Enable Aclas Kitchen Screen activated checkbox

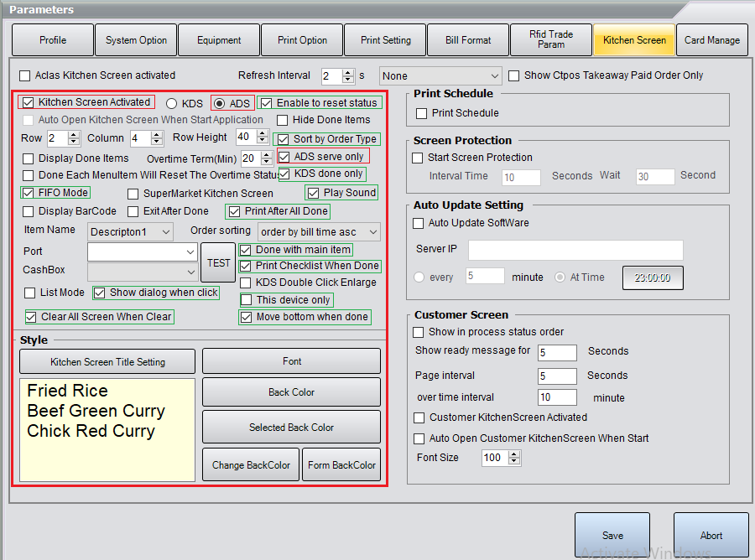tap(24, 75)
